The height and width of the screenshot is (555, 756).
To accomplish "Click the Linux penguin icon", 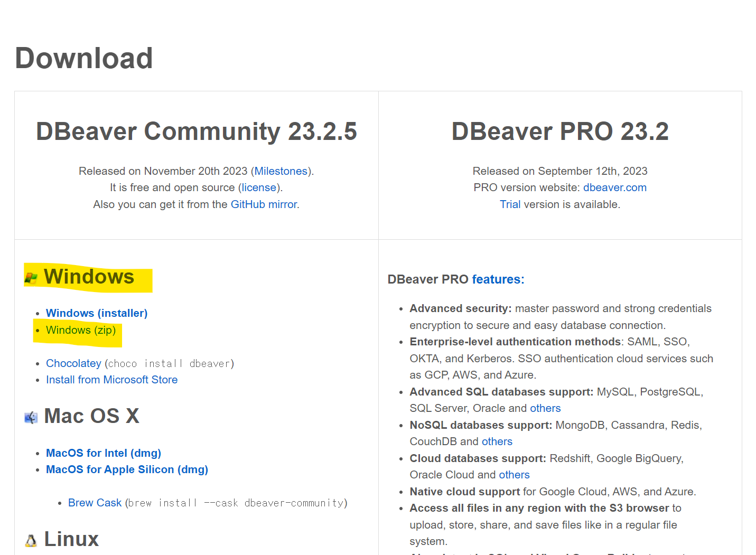I will (31, 541).
